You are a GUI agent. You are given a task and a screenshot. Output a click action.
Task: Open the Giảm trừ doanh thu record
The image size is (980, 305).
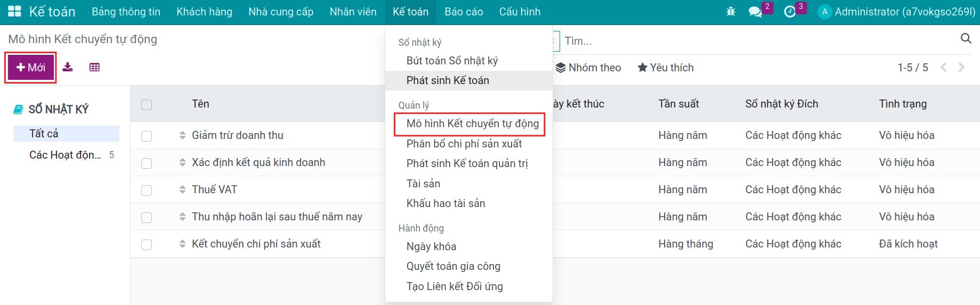tap(238, 135)
